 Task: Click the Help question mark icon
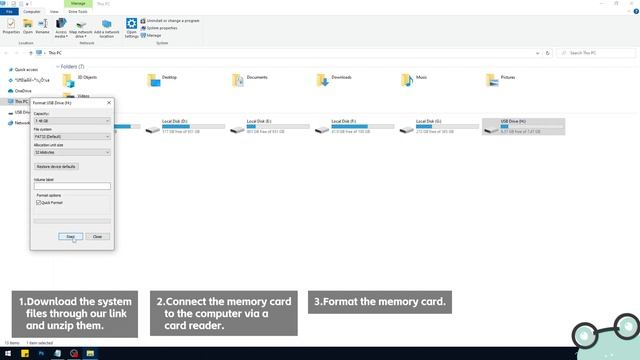636,11
